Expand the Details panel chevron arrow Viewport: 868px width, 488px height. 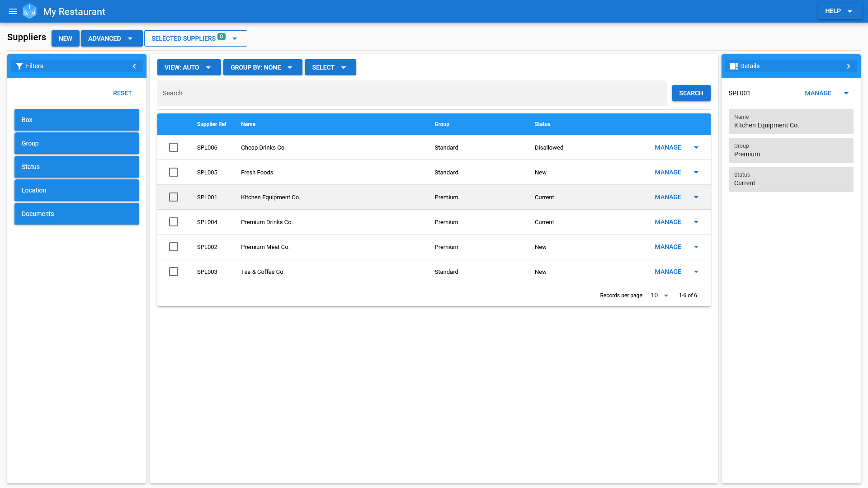tap(849, 66)
